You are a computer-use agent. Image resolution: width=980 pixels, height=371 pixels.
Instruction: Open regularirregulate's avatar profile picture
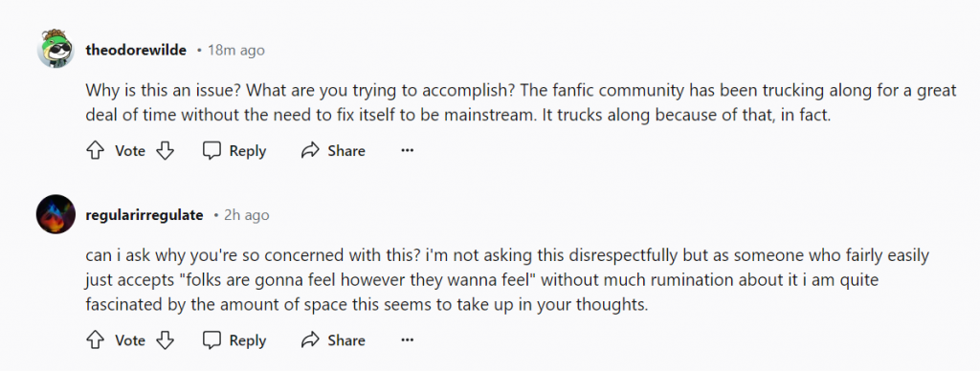point(56,214)
